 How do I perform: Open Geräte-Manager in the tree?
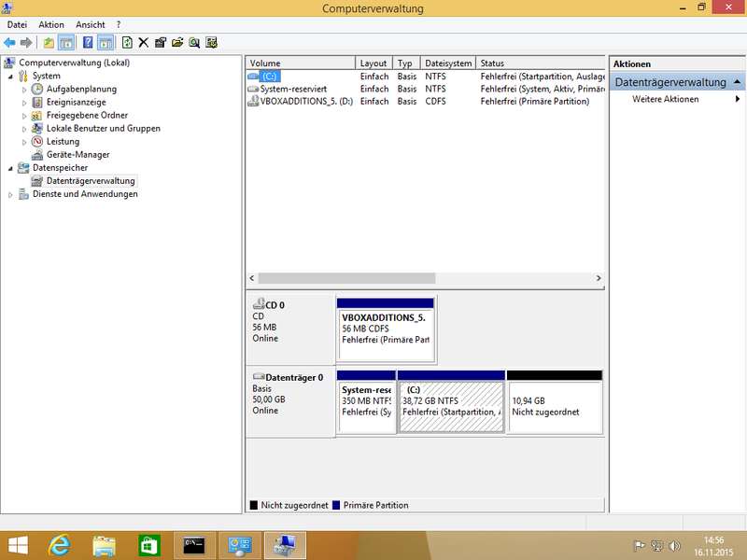78,154
